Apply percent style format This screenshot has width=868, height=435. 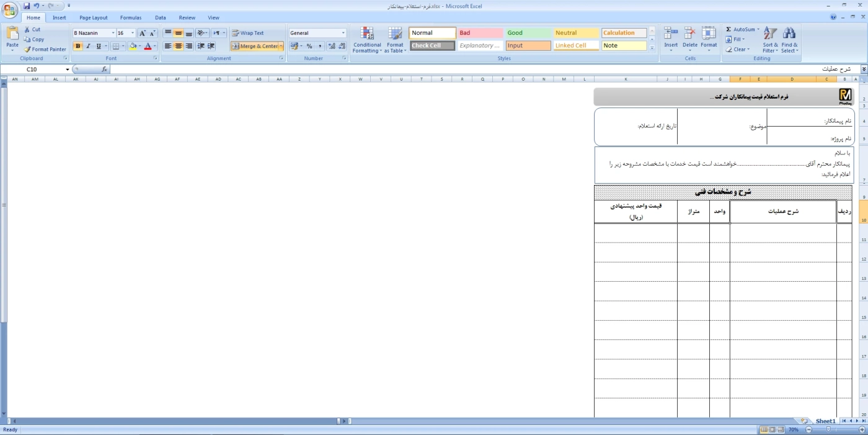click(309, 46)
